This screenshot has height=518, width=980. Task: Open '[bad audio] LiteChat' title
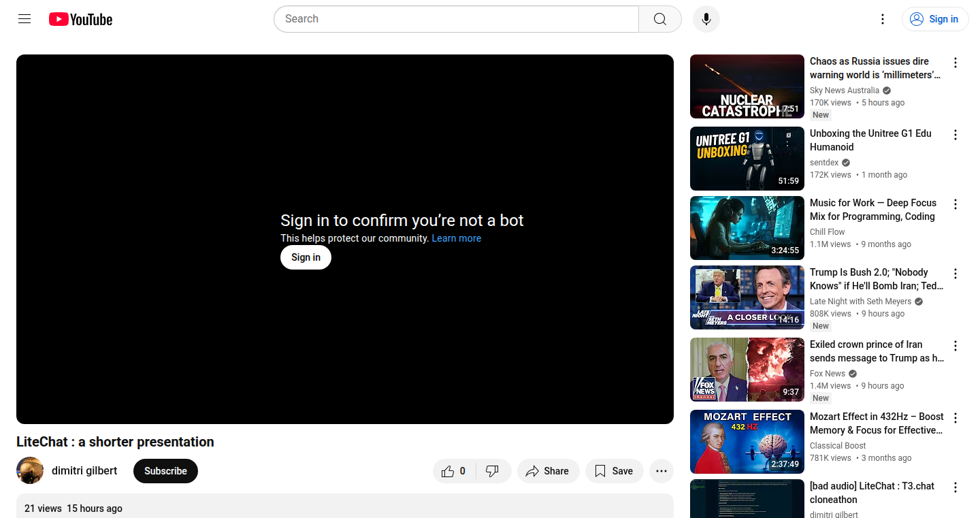tap(872, 493)
